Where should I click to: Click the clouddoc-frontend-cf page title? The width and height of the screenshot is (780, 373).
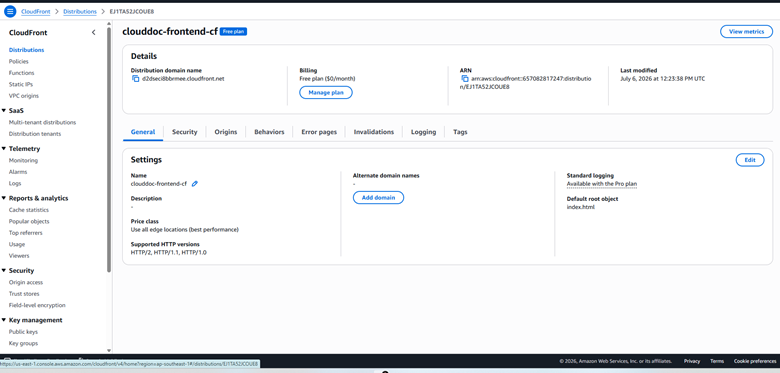point(170,32)
